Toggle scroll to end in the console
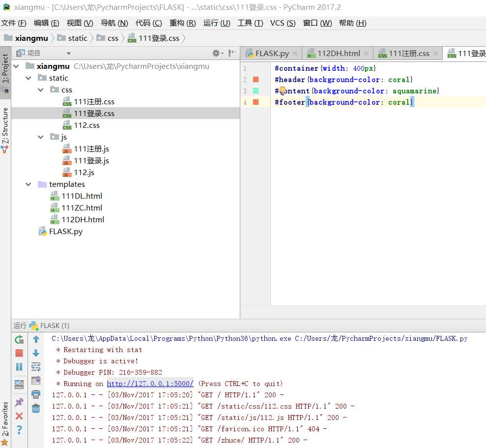486x448 pixels. (36, 380)
